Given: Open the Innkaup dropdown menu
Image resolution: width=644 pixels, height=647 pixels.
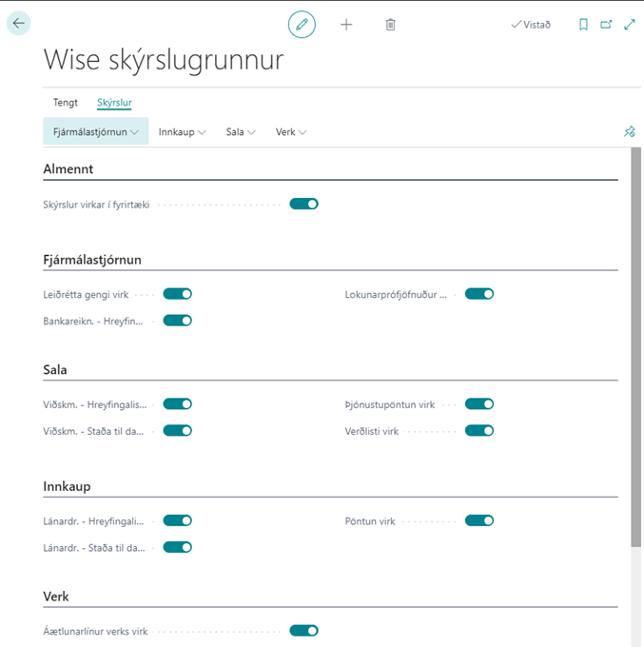Looking at the screenshot, I should tap(182, 132).
